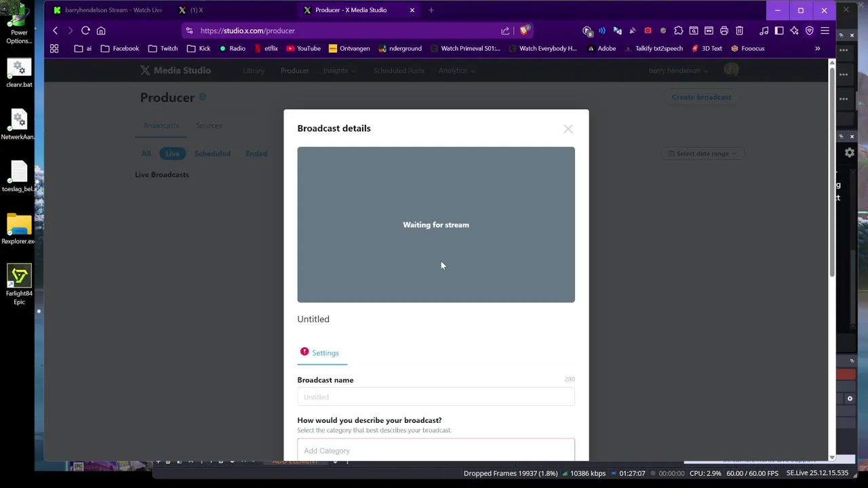
Task: Select the Scheduled broadcasts filter
Action: pos(212,154)
